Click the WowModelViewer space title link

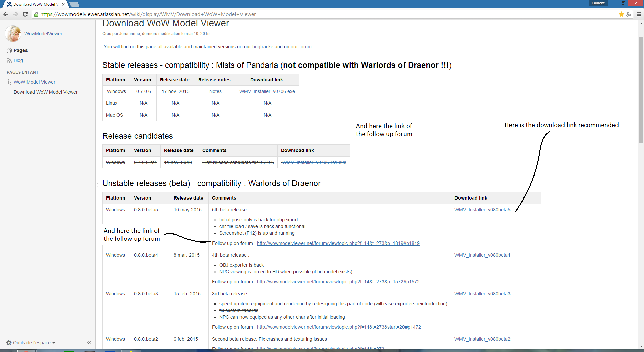click(43, 34)
